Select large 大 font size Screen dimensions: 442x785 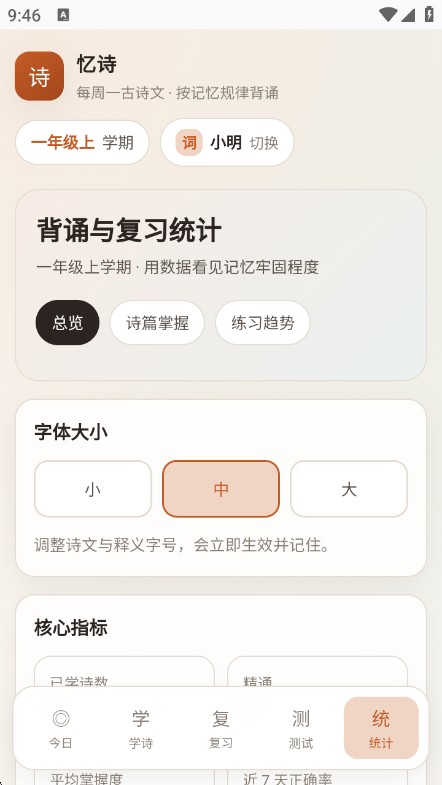point(349,489)
